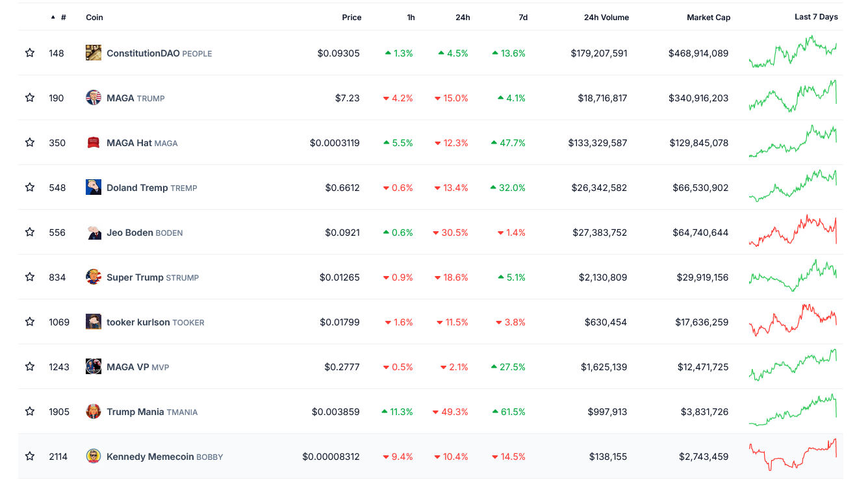Sort table by rank # column

pyautogui.click(x=62, y=18)
